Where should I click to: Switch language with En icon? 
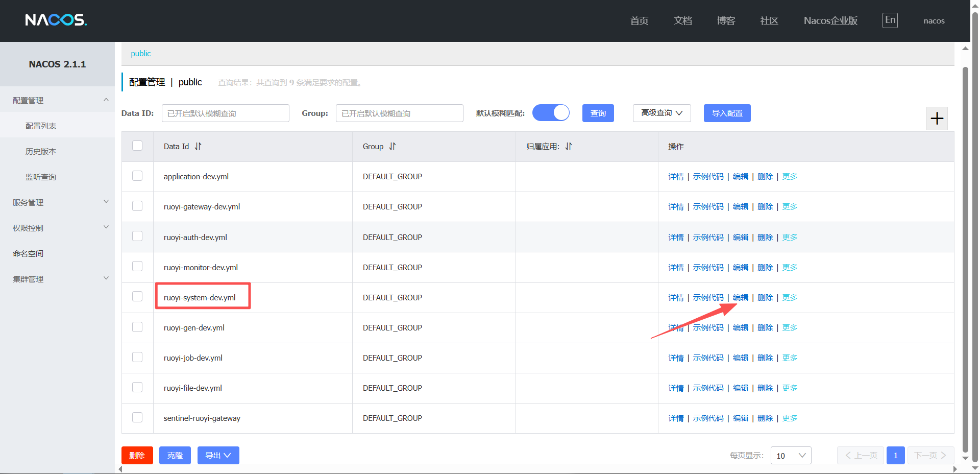click(x=890, y=20)
